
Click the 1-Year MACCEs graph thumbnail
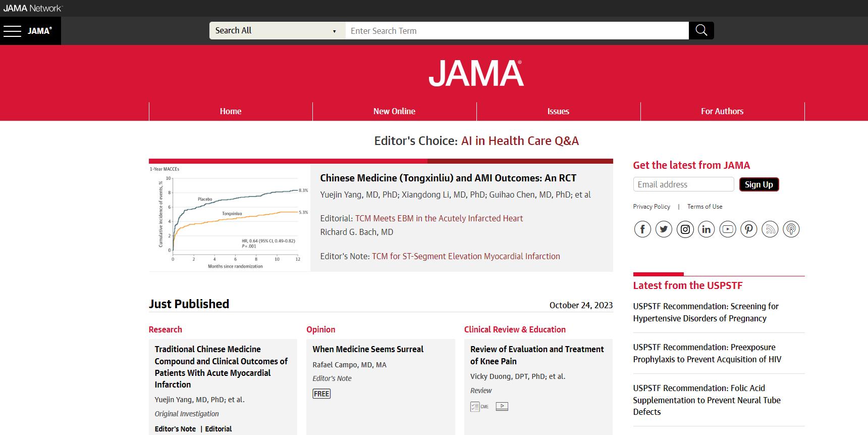230,218
